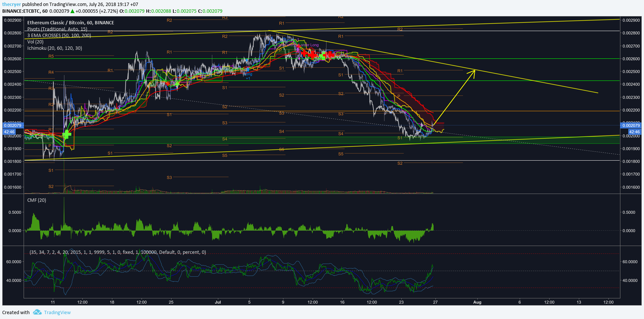Click the 42:46 countdown tag on right scale

click(634, 132)
